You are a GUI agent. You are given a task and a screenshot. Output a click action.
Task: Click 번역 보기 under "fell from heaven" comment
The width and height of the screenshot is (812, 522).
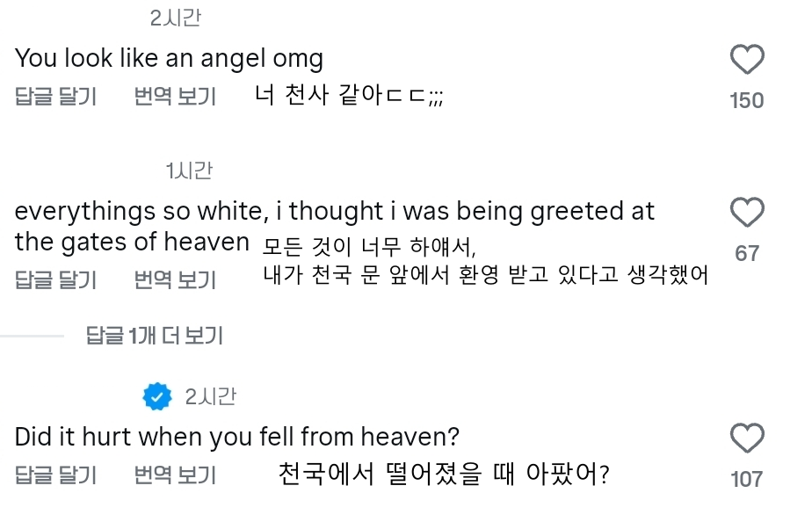pos(175,475)
